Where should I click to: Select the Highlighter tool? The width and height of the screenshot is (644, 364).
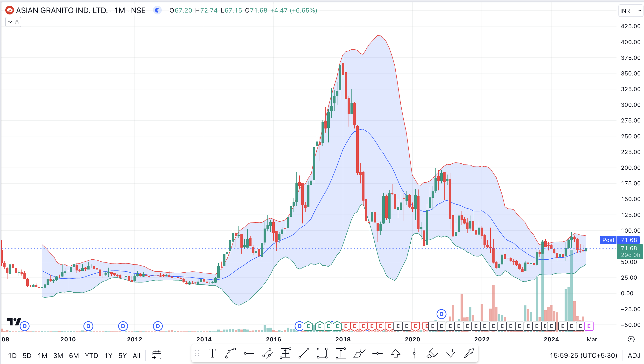click(432, 353)
